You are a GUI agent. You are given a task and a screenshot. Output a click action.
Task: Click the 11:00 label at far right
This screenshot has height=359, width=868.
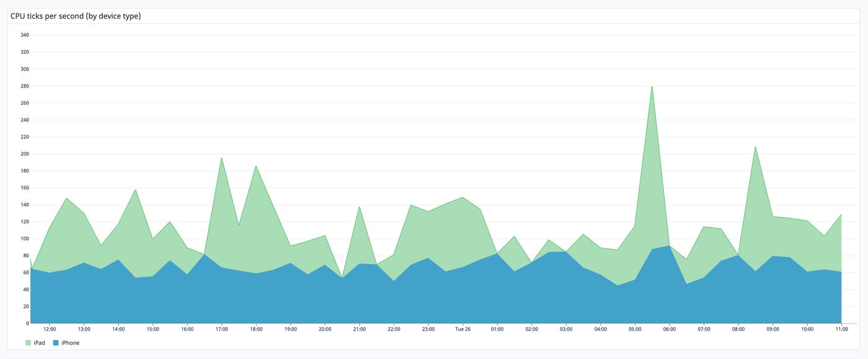click(841, 329)
